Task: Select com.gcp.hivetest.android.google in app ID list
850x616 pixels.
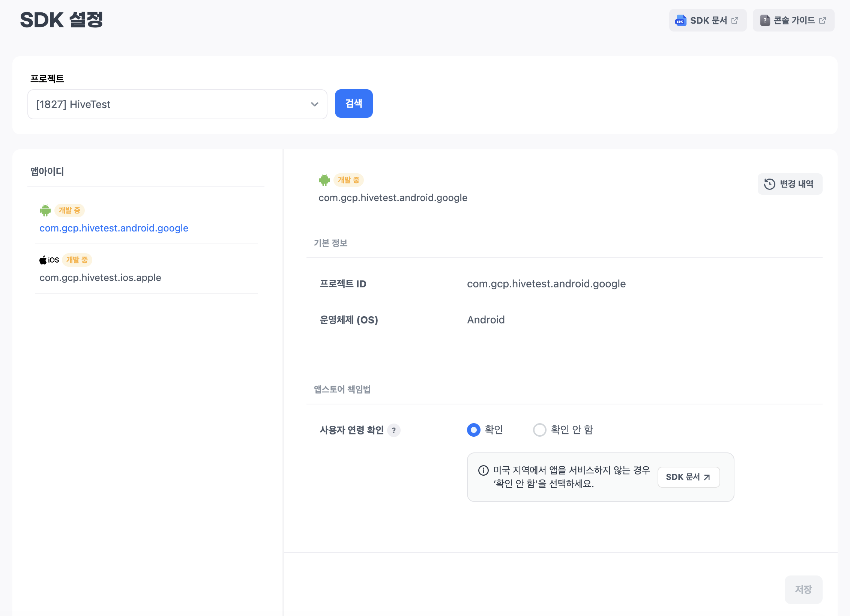Action: coord(114,228)
